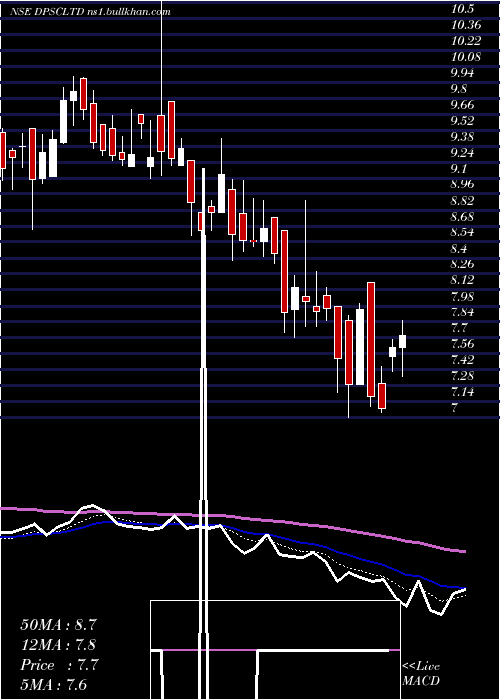Click the 50MA : 8.7 legend entry
500x700 pixels.
coord(58,625)
